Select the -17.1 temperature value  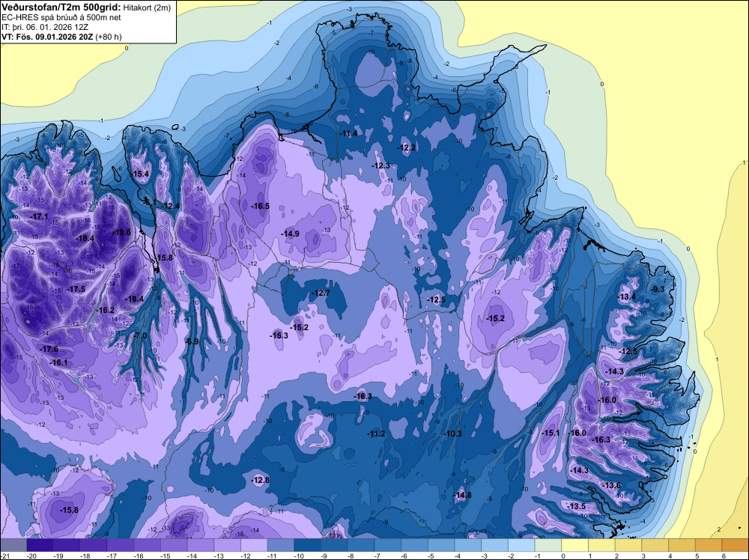click(39, 217)
